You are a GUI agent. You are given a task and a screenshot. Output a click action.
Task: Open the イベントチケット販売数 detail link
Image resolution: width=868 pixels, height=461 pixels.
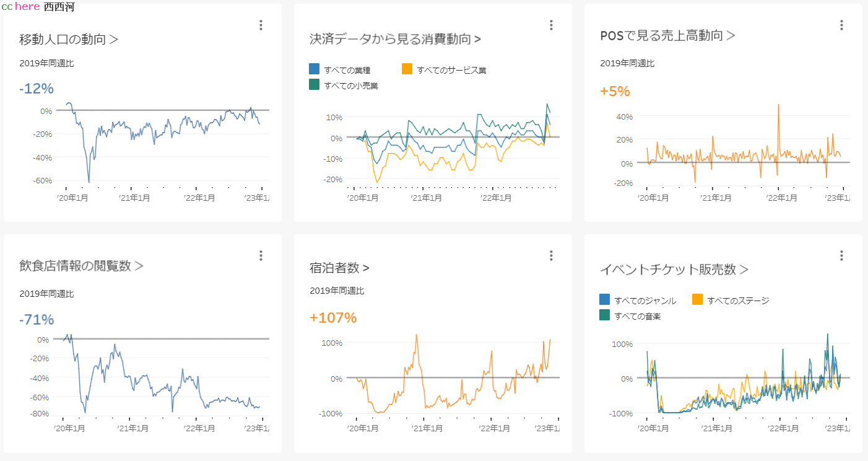pyautogui.click(x=674, y=270)
